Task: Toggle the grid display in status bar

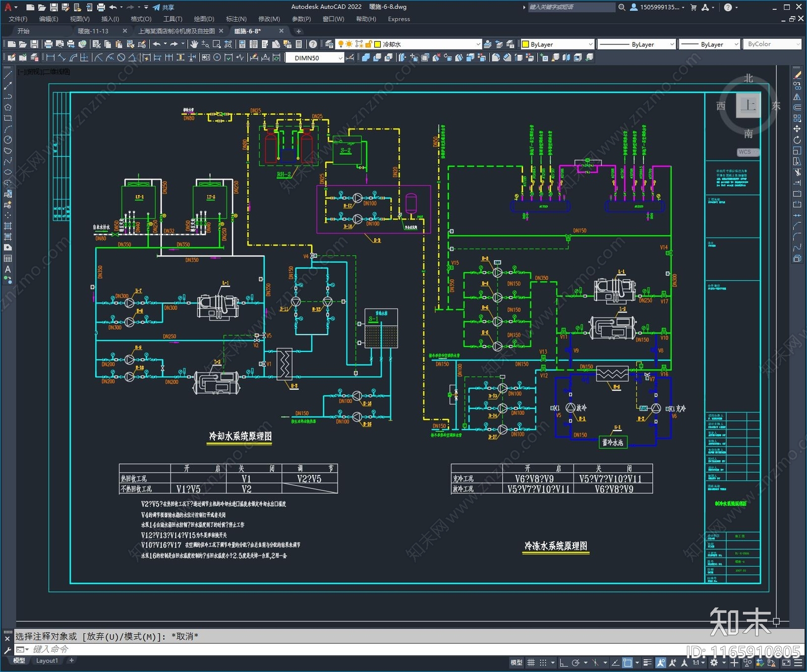Action: coord(531,662)
